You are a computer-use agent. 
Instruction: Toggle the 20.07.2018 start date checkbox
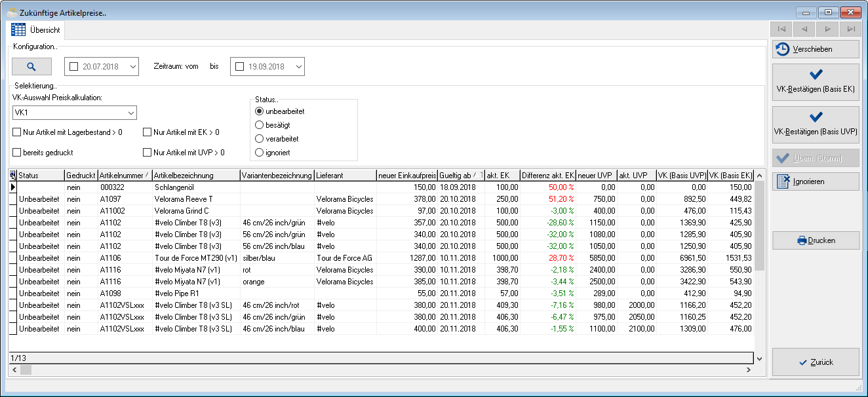pos(73,66)
